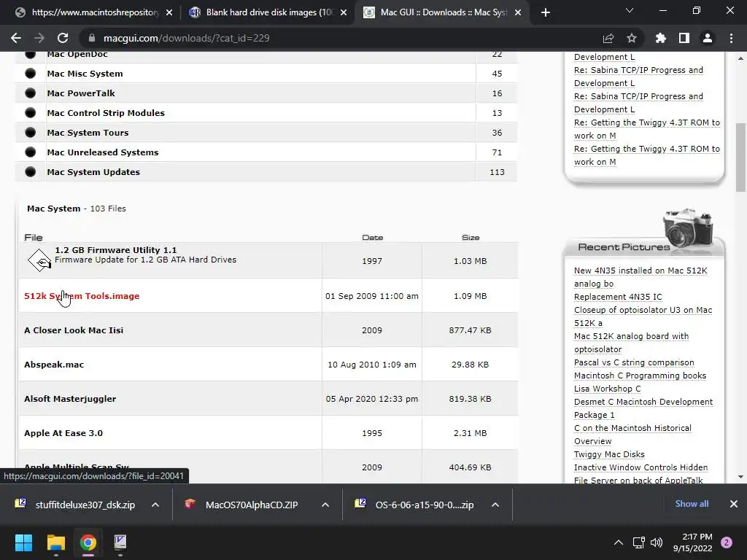The image size is (747, 560).
Task: Show hidden system tray icons
Action: click(x=619, y=542)
